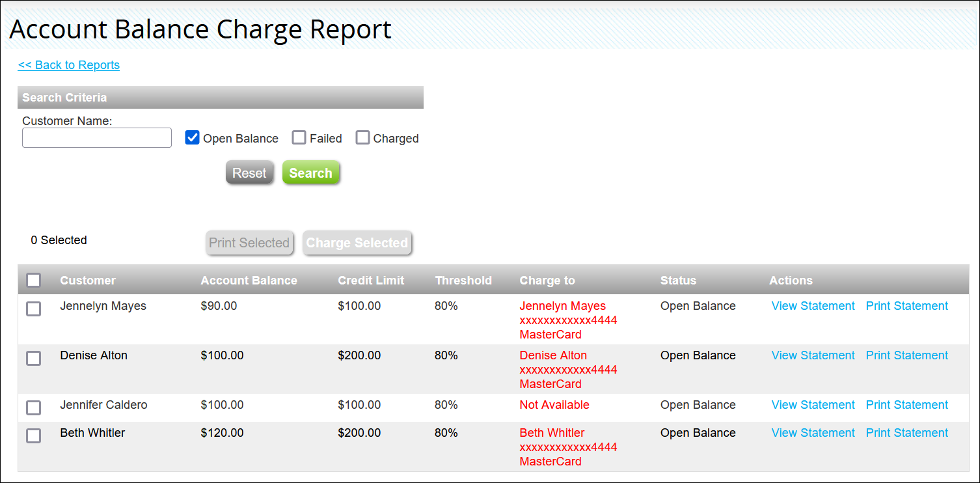The image size is (980, 483).
Task: View Statement for Beth Whitler
Action: pyautogui.click(x=813, y=433)
